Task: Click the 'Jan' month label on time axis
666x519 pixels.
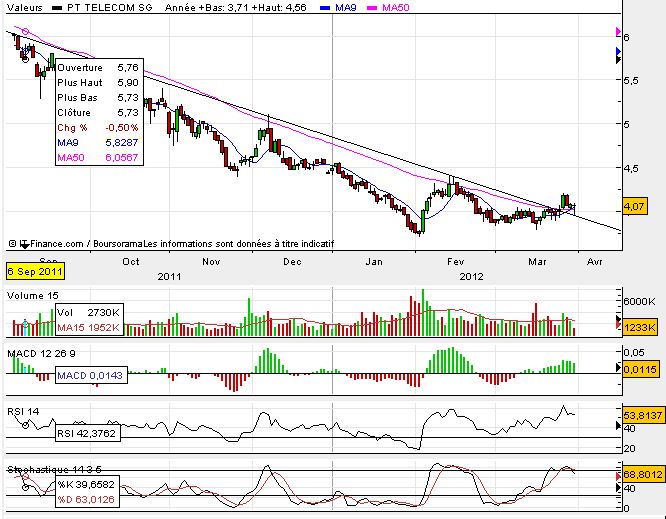Action: tap(374, 262)
